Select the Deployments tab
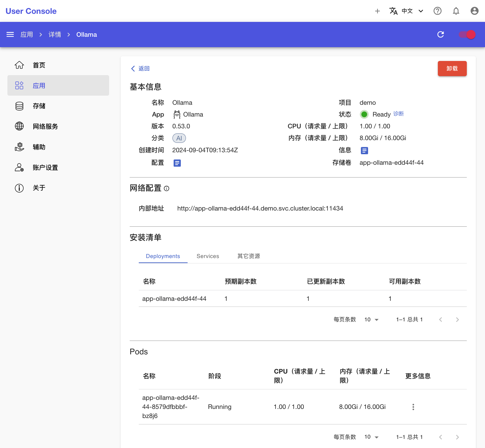The height and width of the screenshot is (448, 485). (163, 256)
